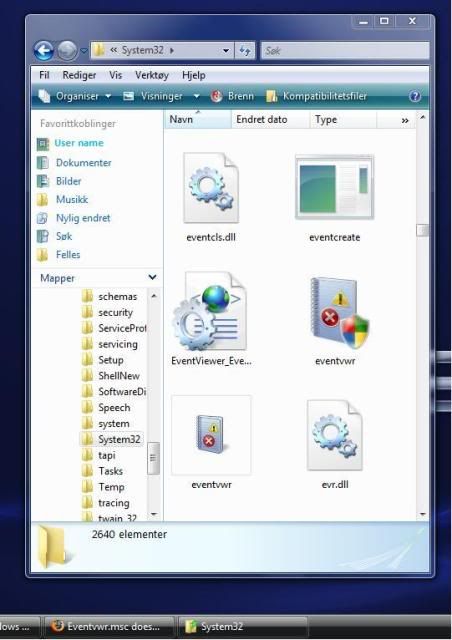
Task: Open the Søk favorite link
Action: pos(55,236)
